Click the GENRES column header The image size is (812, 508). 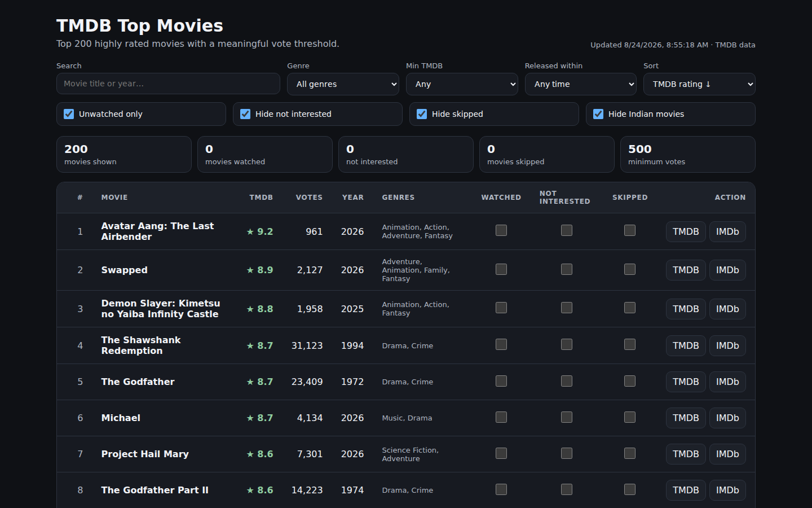click(398, 198)
